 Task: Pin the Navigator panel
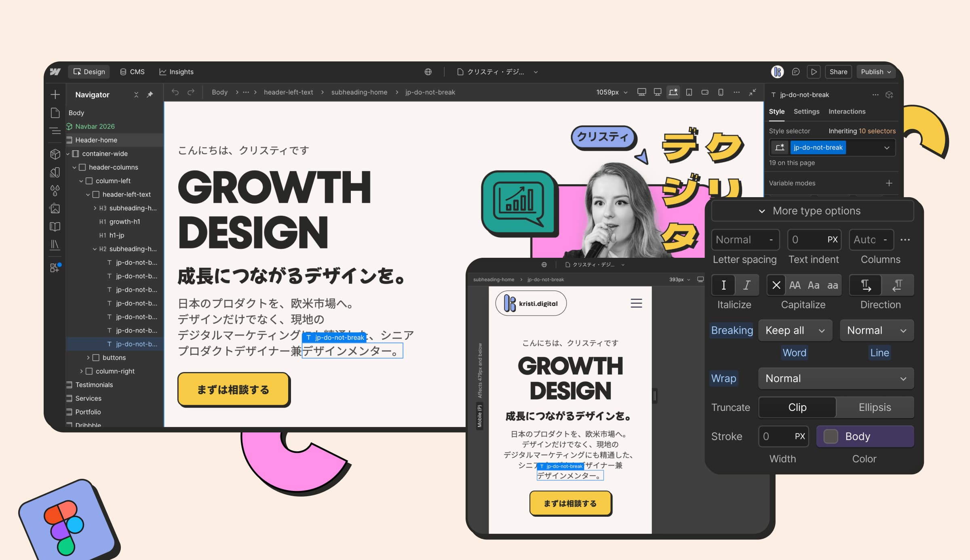tap(150, 95)
